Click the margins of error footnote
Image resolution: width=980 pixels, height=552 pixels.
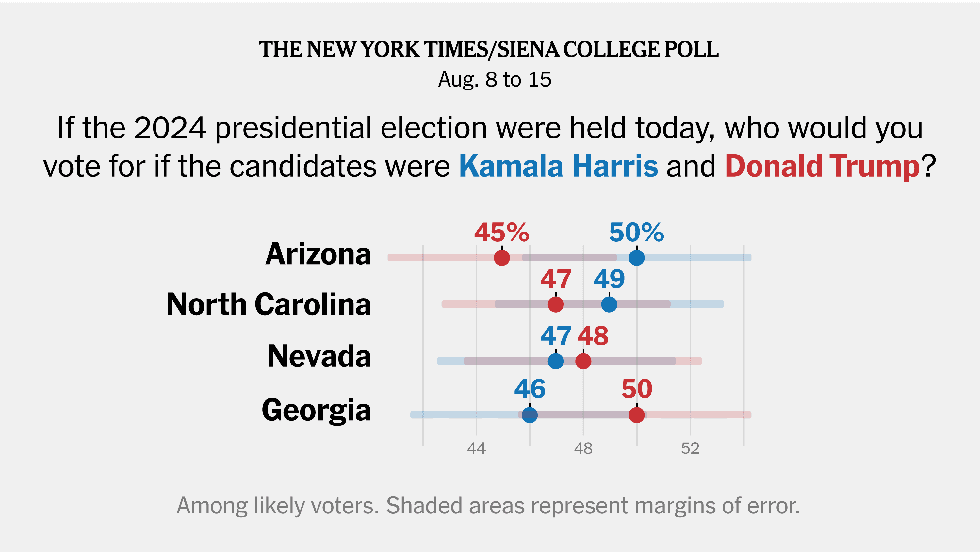point(488,506)
